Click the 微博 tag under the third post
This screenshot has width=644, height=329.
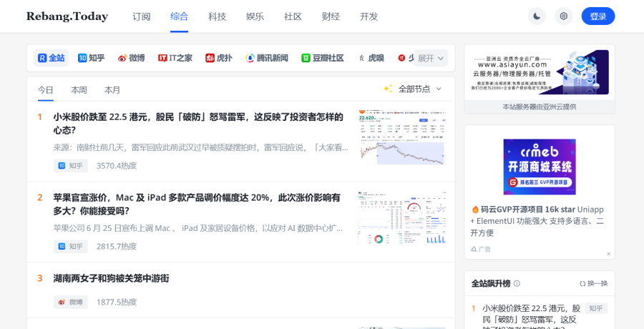(71, 302)
